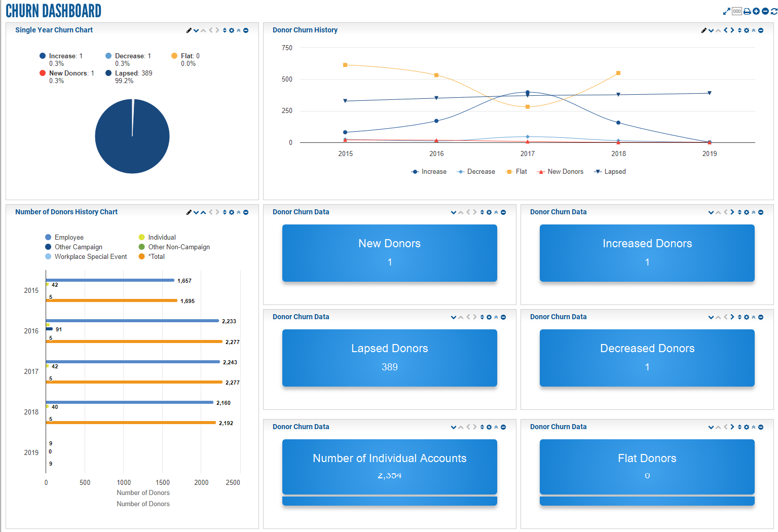
Task: Remove the Lapsed Donors panel with minus icon
Action: click(x=503, y=317)
